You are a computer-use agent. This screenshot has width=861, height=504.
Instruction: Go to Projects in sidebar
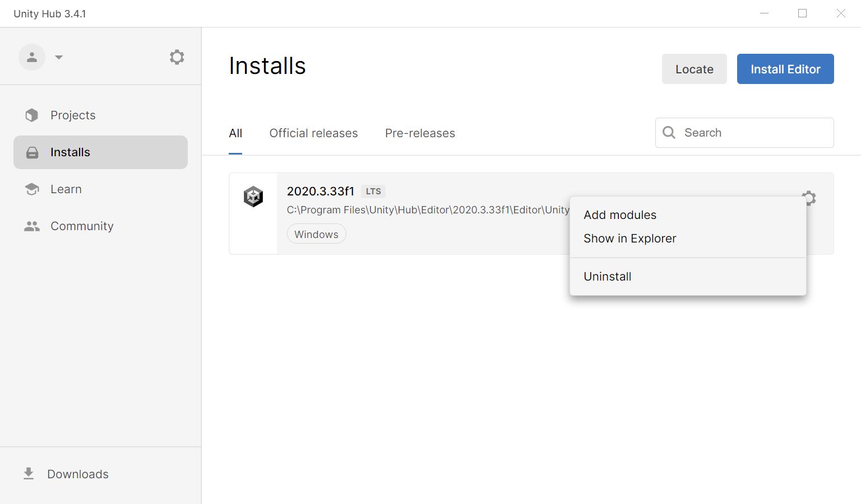100,115
